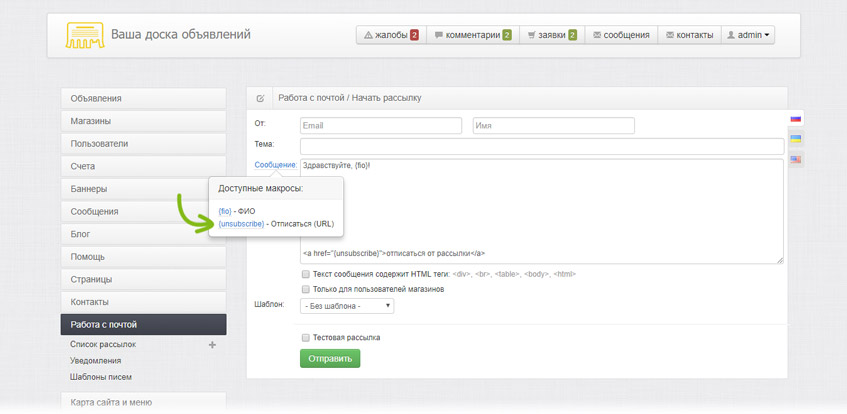Open Карта сайта и меню in sidebar
847x414 pixels.
[x=143, y=402]
